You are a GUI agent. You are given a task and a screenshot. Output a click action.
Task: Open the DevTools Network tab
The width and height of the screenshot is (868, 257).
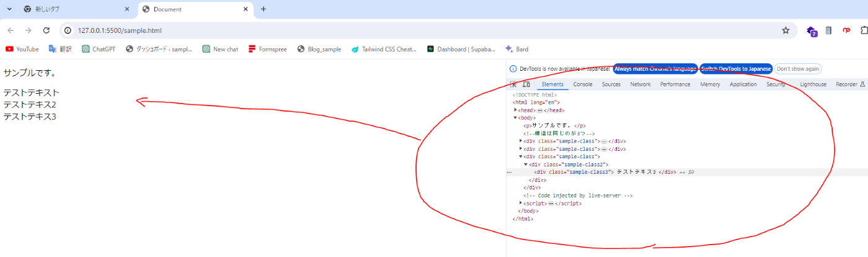coord(640,84)
